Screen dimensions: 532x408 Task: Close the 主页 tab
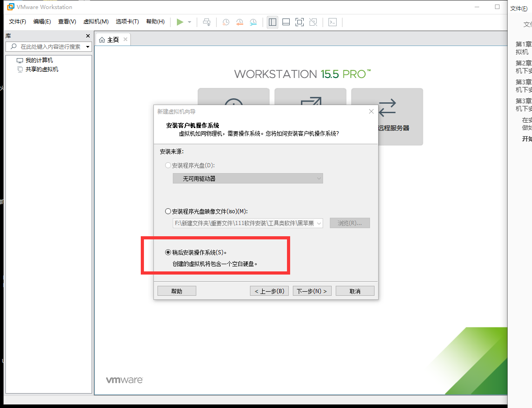coord(125,39)
